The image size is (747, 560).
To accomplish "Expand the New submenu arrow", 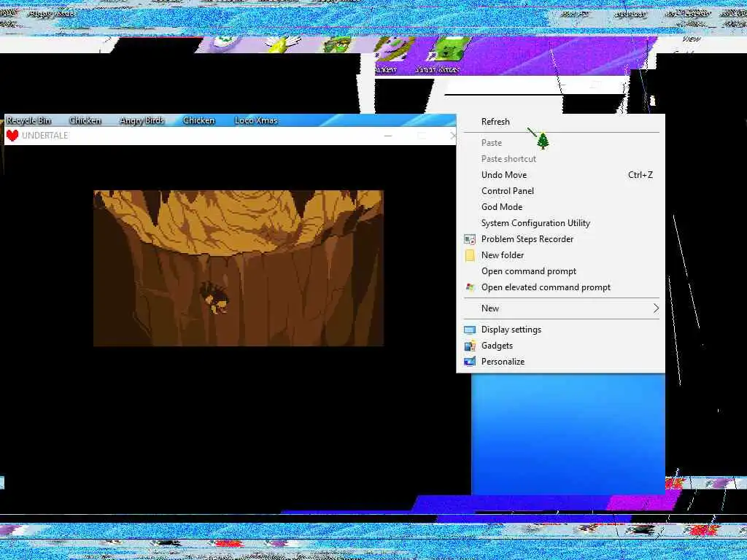I will [x=656, y=308].
